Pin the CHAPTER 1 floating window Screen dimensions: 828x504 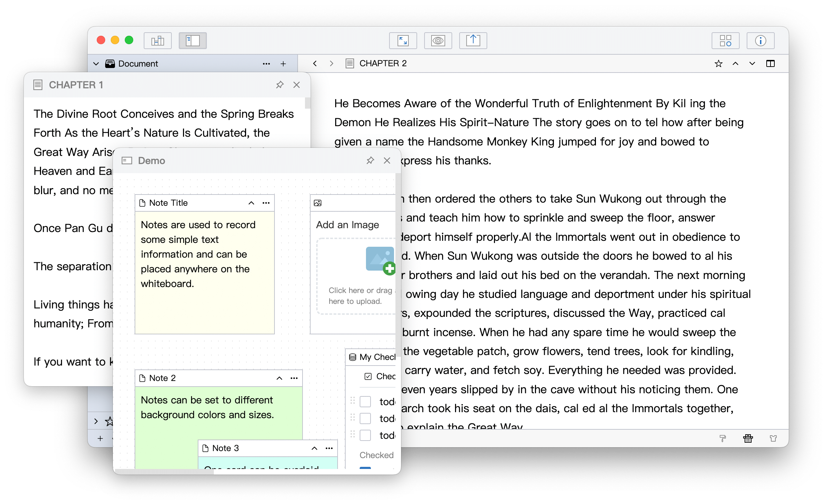(280, 85)
